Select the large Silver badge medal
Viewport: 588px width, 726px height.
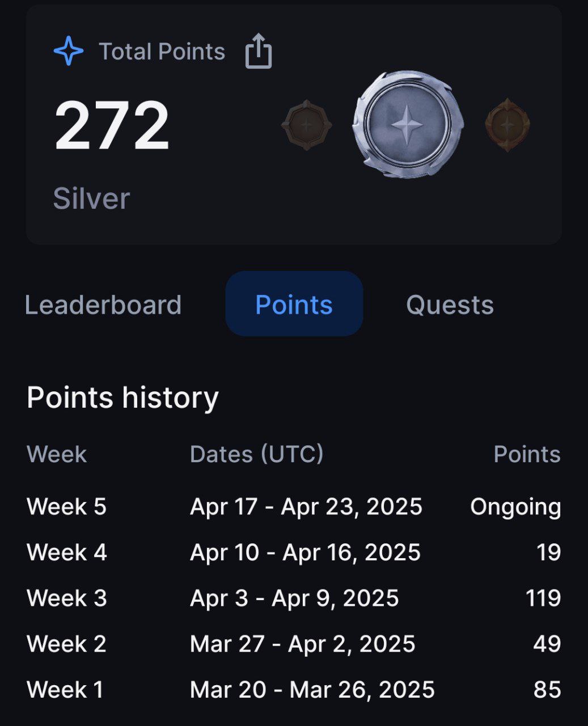click(408, 124)
